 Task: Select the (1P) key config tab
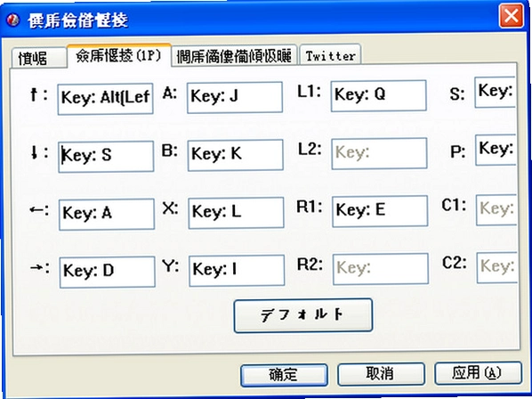(119, 55)
